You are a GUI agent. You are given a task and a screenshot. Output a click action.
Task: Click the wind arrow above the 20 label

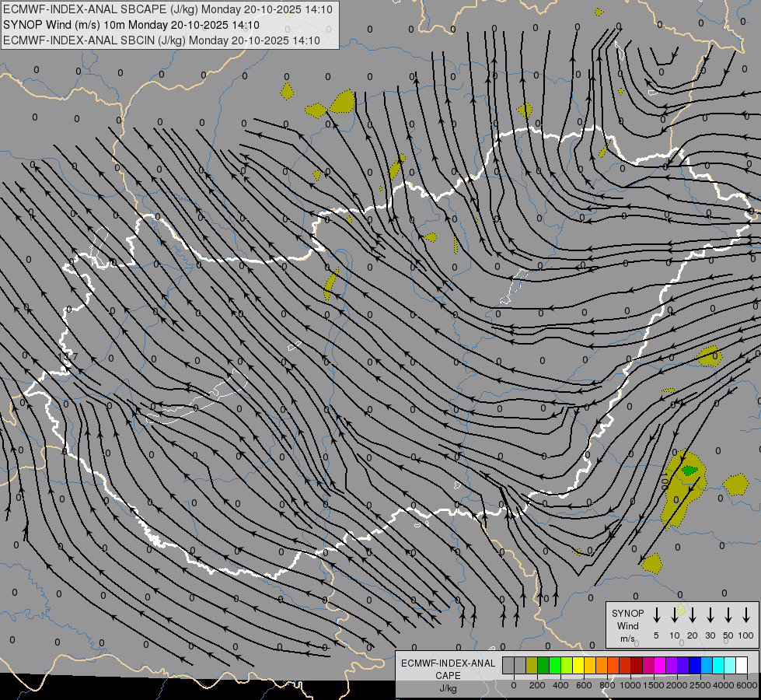tap(693, 614)
